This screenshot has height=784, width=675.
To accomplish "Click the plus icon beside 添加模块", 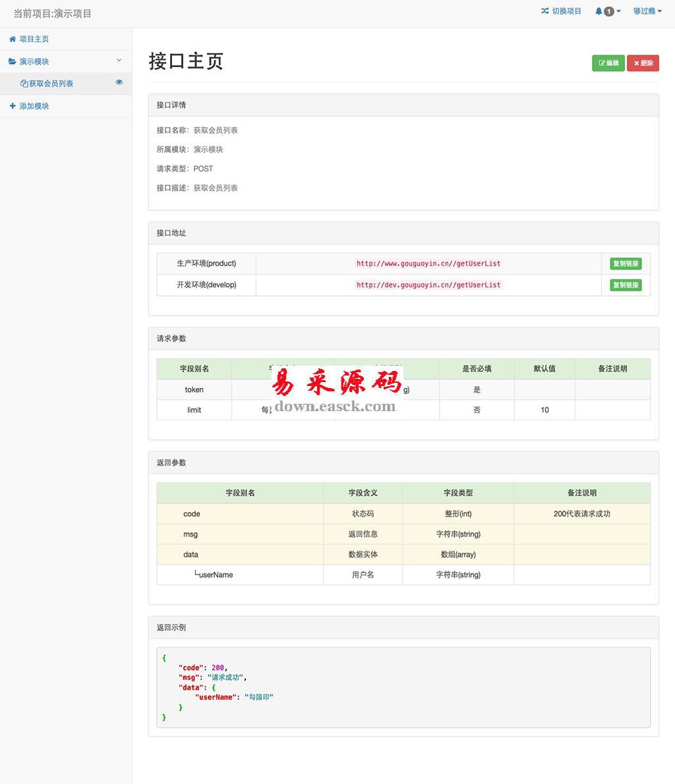I will coord(13,106).
